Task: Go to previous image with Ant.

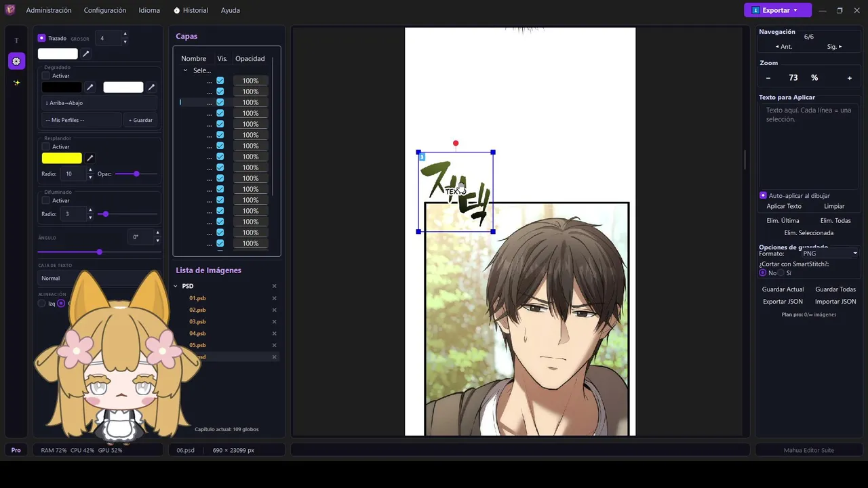Action: (784, 47)
